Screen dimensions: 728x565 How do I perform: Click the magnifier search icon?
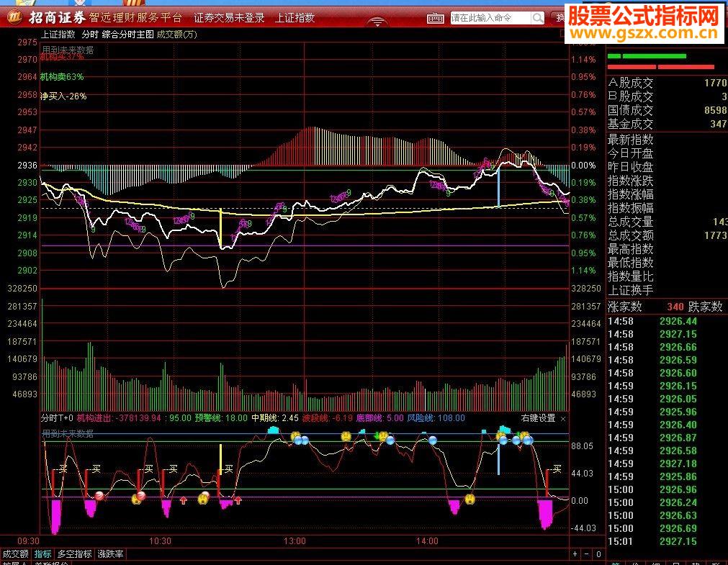point(538,18)
